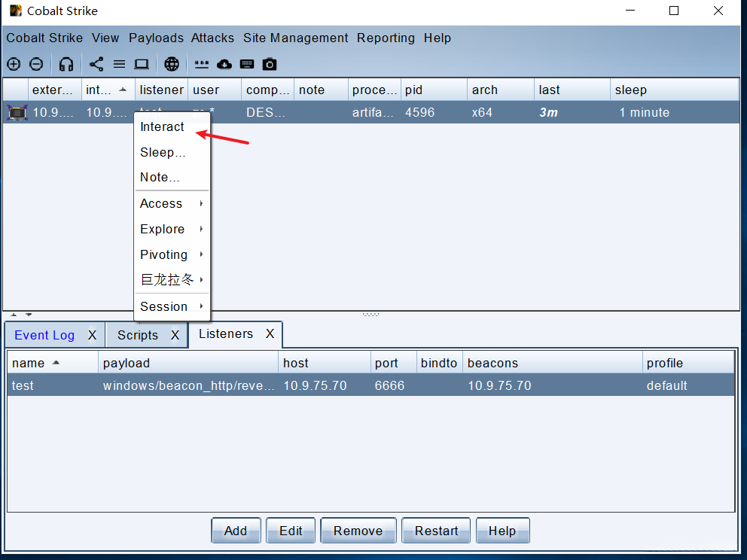Image resolution: width=747 pixels, height=560 pixels.
Task: Sort listeners by beacons column header
Action: [x=552, y=363]
